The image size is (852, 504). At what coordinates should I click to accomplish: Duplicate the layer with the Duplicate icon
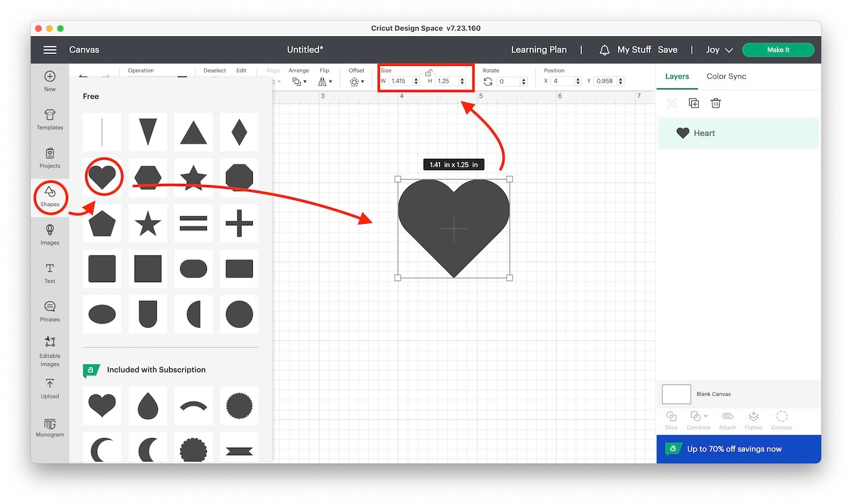(694, 103)
